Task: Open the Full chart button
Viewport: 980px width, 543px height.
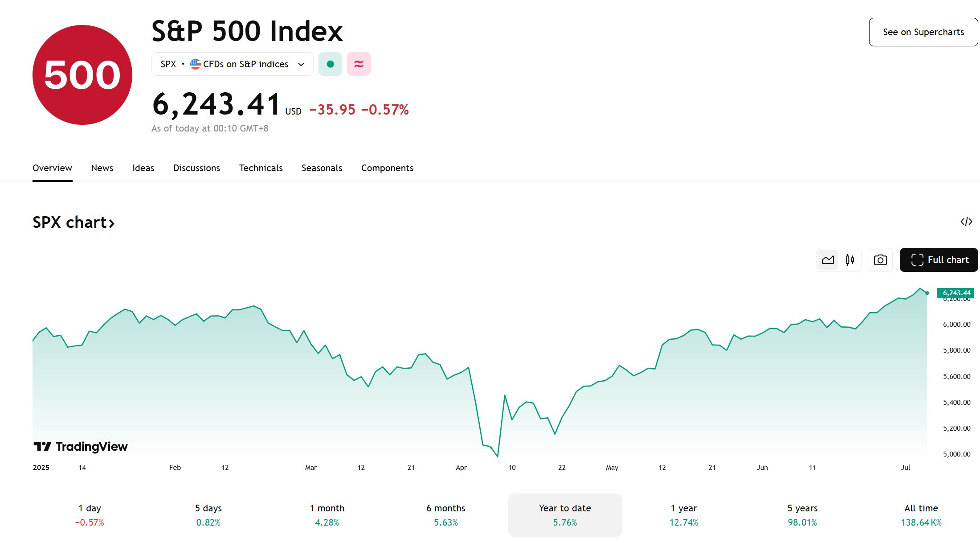Action: (x=939, y=260)
